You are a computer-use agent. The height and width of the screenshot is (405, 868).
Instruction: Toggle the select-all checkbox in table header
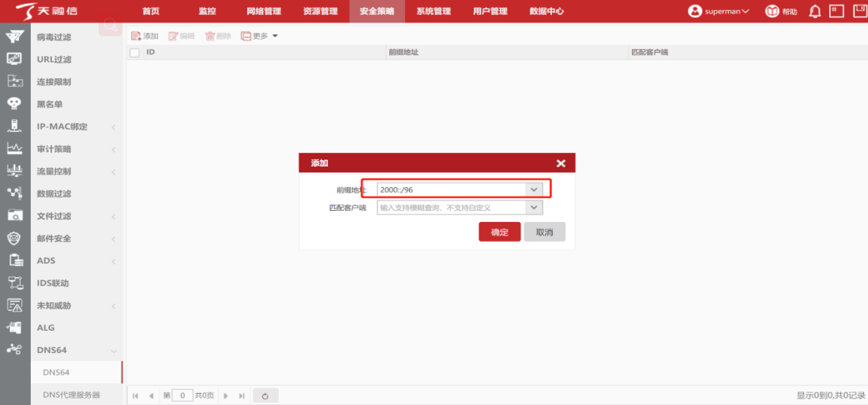click(134, 53)
